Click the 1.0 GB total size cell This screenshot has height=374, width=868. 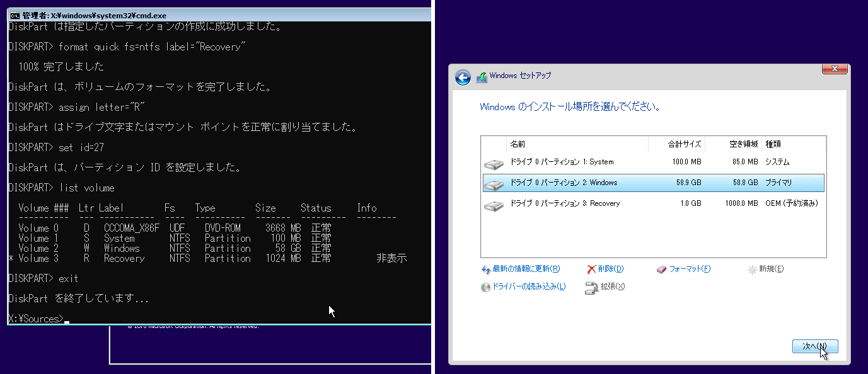pyautogui.click(x=690, y=204)
